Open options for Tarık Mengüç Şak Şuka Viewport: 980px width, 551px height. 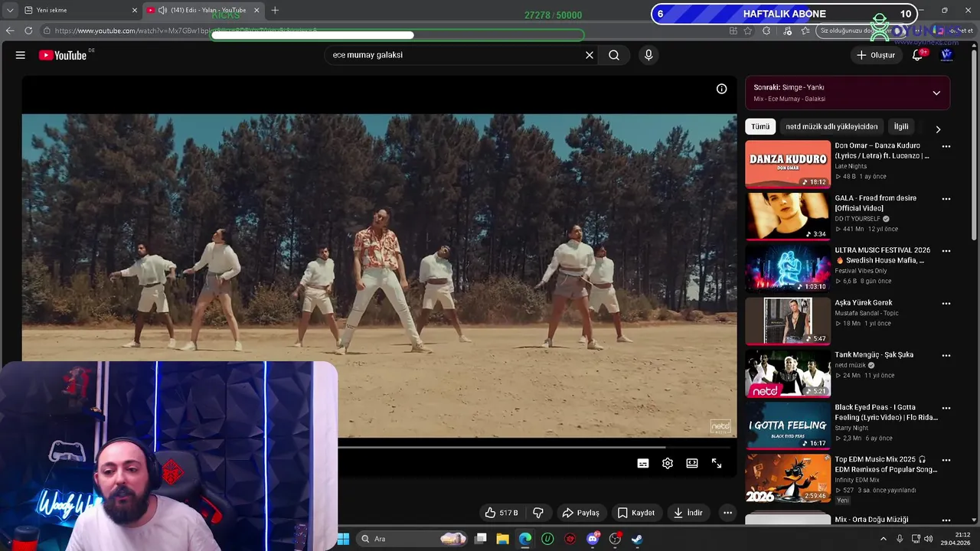[x=946, y=356]
